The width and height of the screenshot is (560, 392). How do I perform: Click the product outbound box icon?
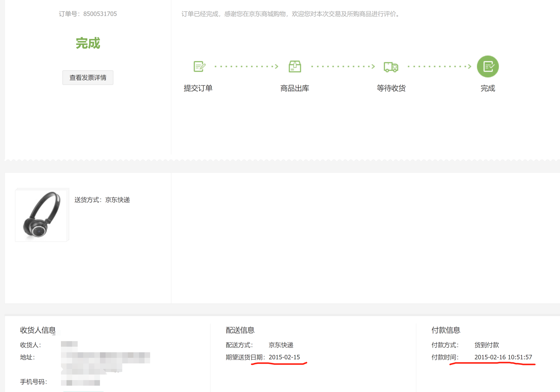point(295,66)
